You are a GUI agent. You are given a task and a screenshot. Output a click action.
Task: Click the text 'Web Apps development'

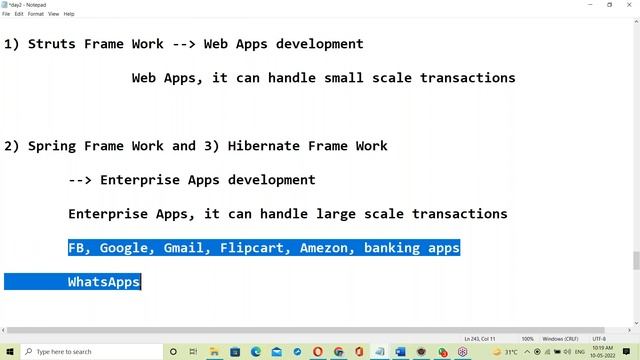pyautogui.click(x=284, y=44)
